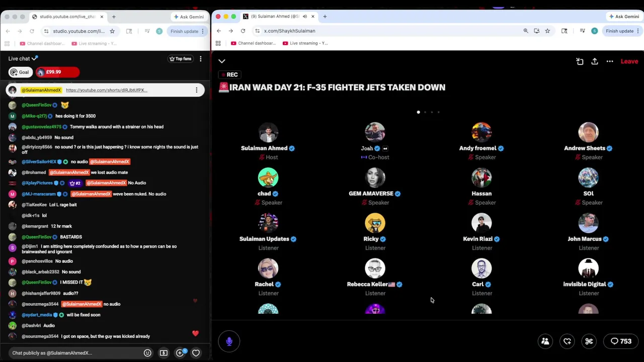
Task: Go back in the X browser window
Action: tap(218, 31)
